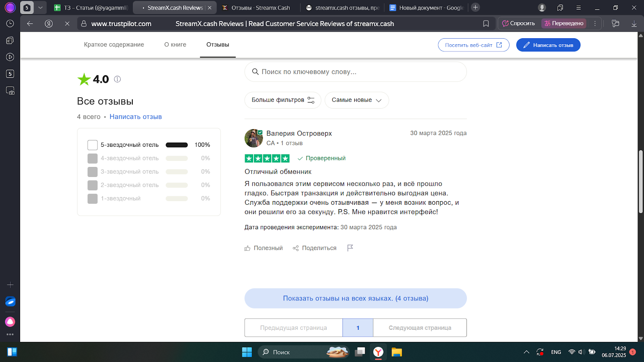The image size is (644, 362).
Task: Switch to Новый документ - Google tab
Action: pos(426,8)
